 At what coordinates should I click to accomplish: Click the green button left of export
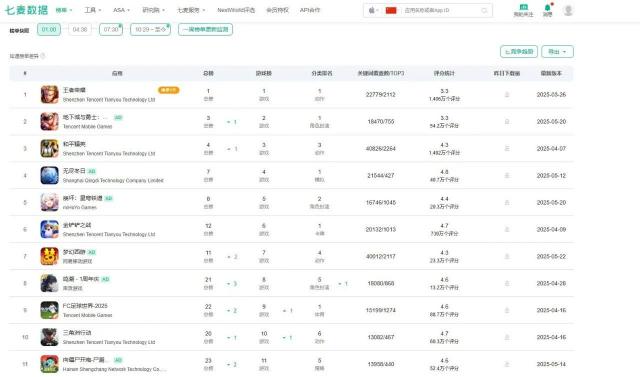point(519,52)
